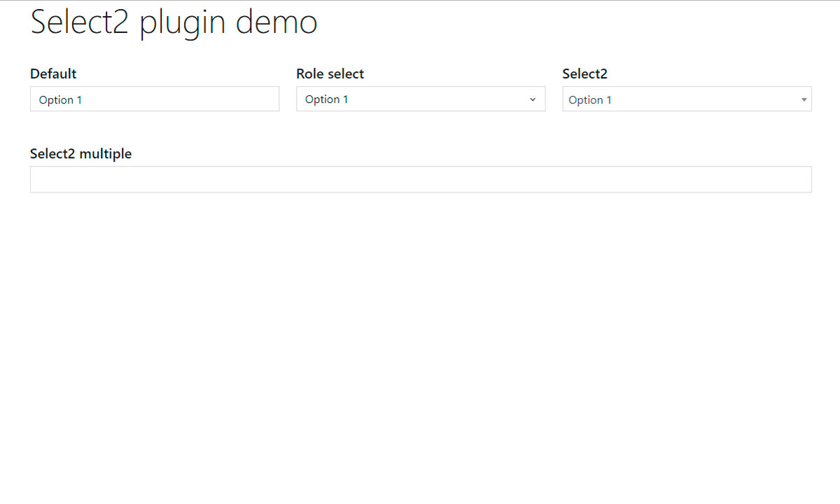Open the Default select box
The width and height of the screenshot is (840, 504).
point(155,99)
